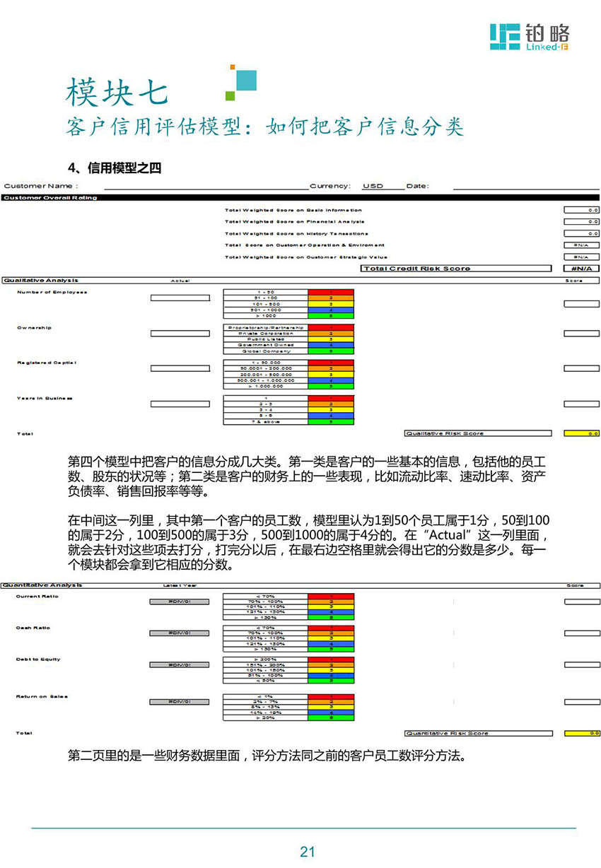601x868 pixels.
Task: Click the section title 4、信用模型之四
Action: pyautogui.click(x=115, y=168)
